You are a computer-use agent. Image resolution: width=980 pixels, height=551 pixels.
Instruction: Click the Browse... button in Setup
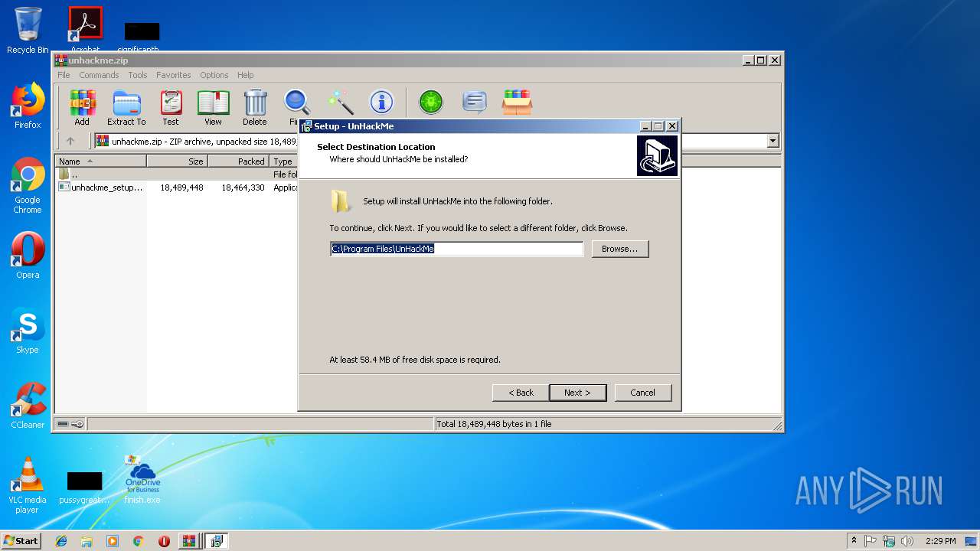pyautogui.click(x=620, y=249)
